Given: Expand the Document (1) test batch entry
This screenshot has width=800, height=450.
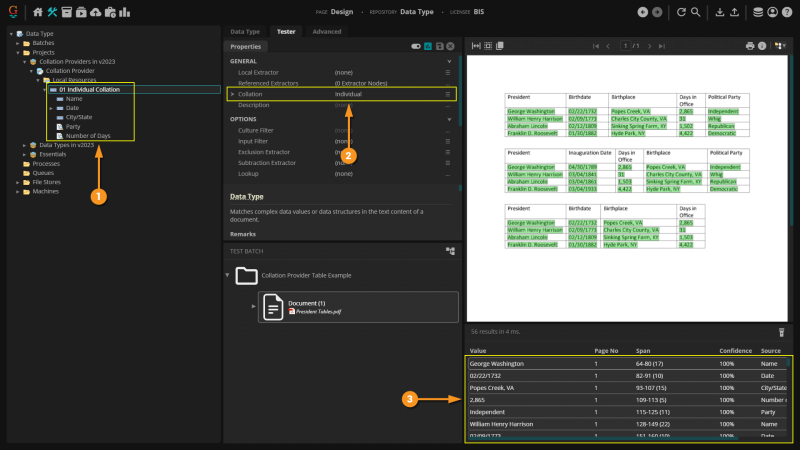Looking at the screenshot, I should point(253,305).
